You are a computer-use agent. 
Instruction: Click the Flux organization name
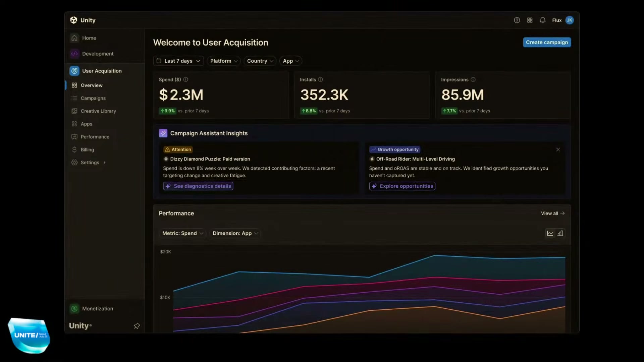[x=557, y=20]
